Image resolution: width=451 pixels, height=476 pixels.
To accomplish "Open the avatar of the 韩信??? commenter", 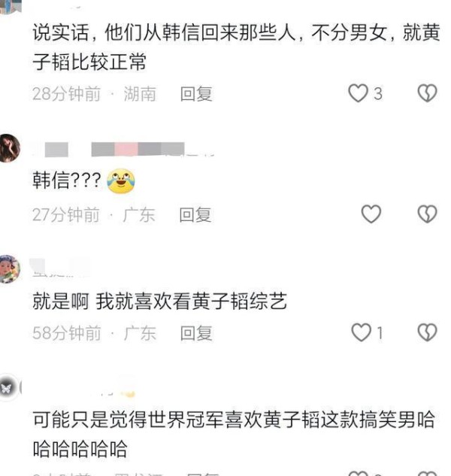I will pyautogui.click(x=9, y=148).
